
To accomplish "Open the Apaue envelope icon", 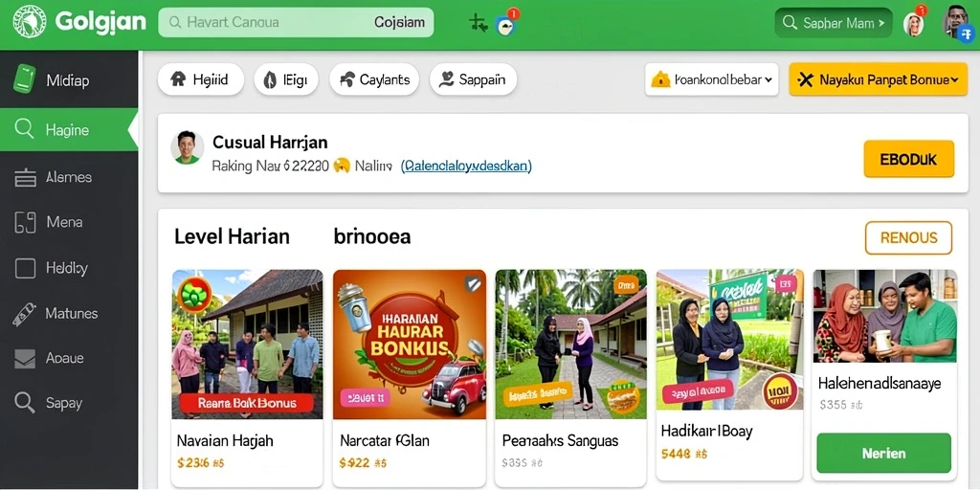I will click(x=24, y=359).
